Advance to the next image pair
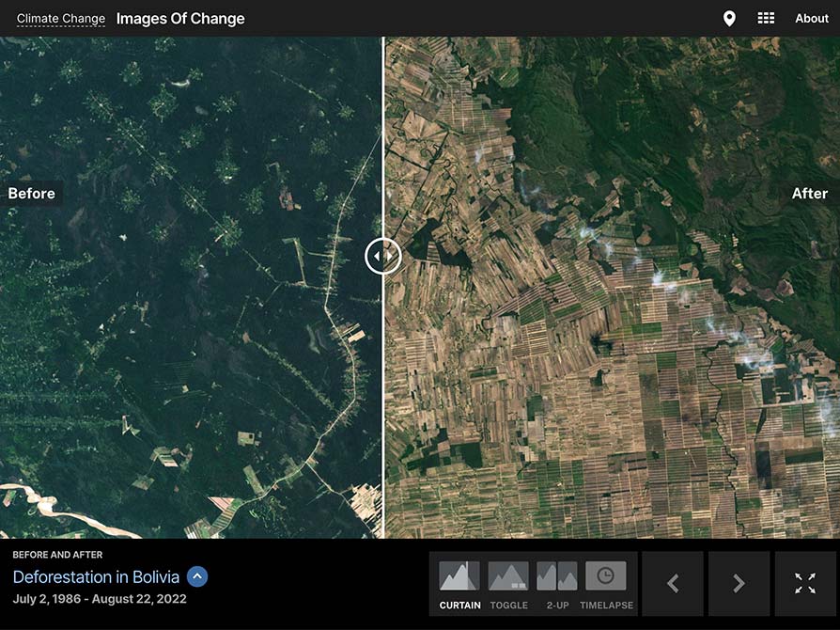 click(739, 583)
